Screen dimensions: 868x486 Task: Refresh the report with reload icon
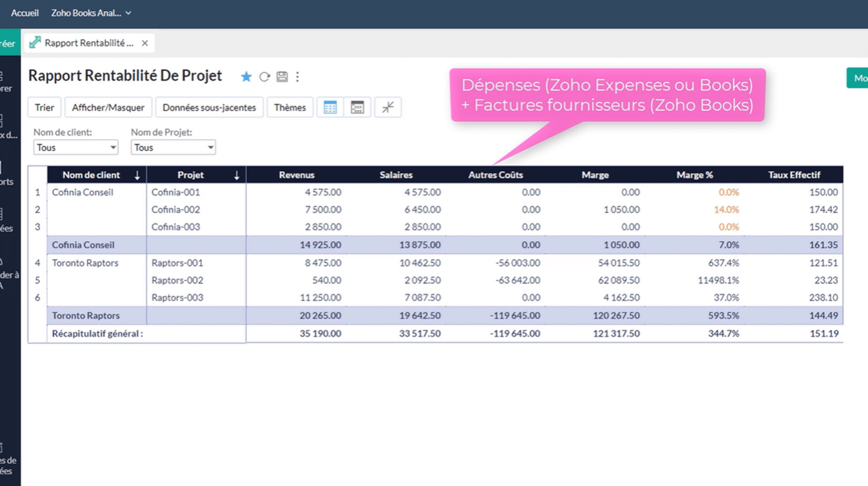264,77
